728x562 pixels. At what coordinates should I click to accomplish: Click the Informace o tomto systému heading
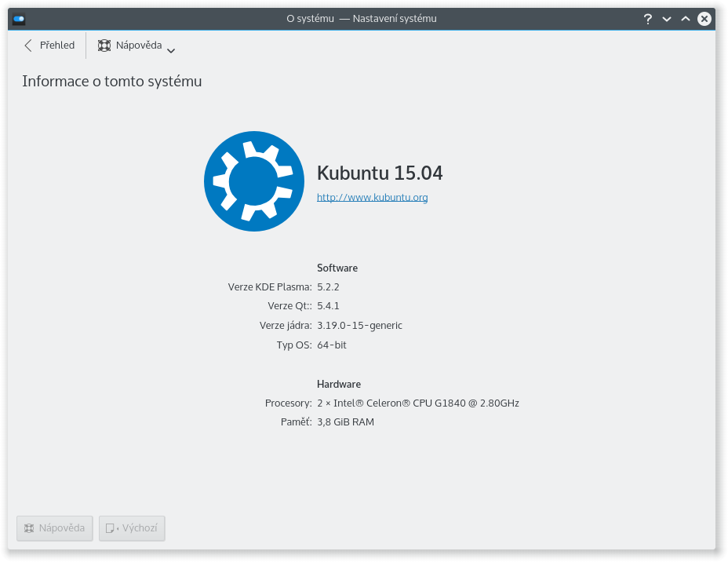[112, 82]
